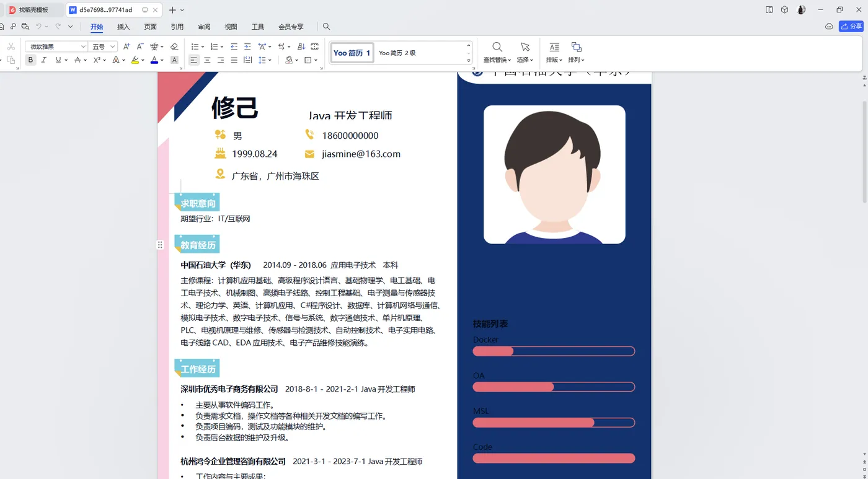Switch to the 审阅 ribbon tab
868x479 pixels.
pyautogui.click(x=204, y=27)
